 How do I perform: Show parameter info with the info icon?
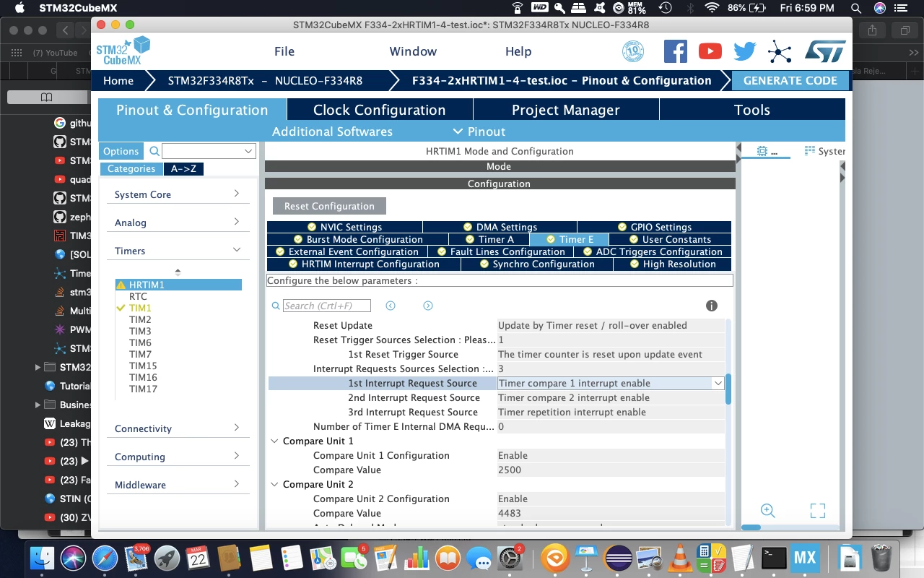[x=712, y=306]
